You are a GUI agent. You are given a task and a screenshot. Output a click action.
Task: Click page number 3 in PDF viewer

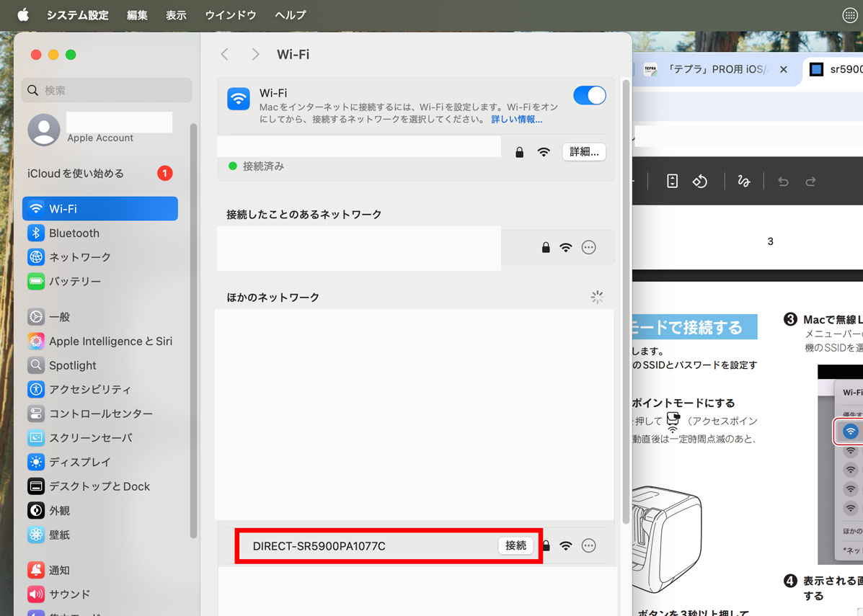[x=770, y=241]
